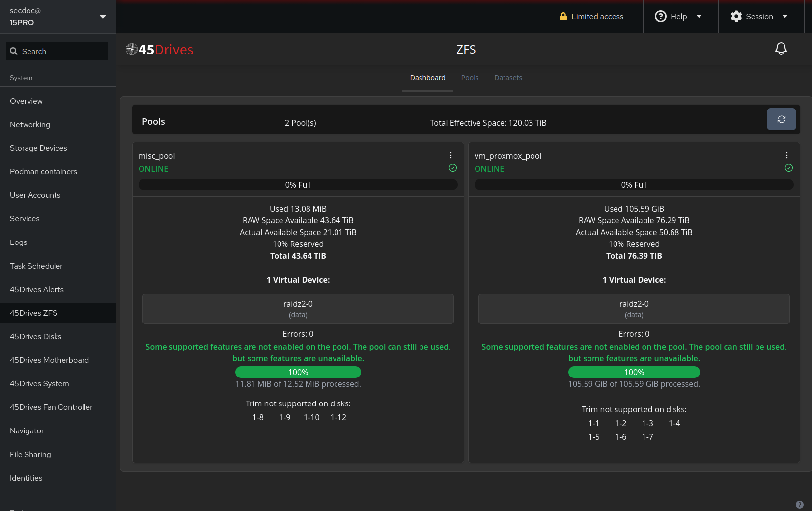Click the 45Drives logo
812x511 pixels.
(x=160, y=50)
